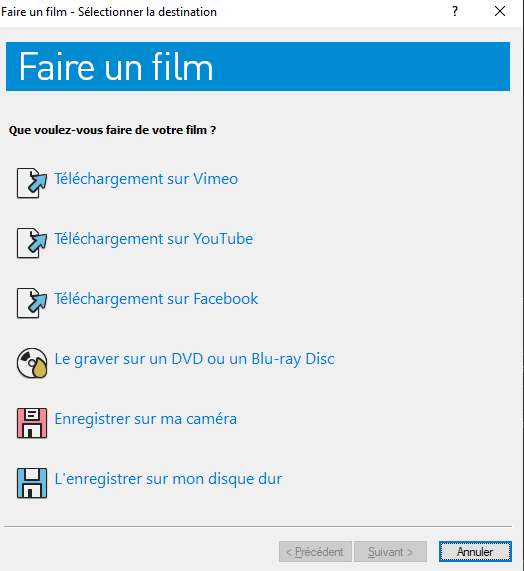Click the Que voulez-vous faire de votre film heading
524x571 pixels.
click(113, 130)
